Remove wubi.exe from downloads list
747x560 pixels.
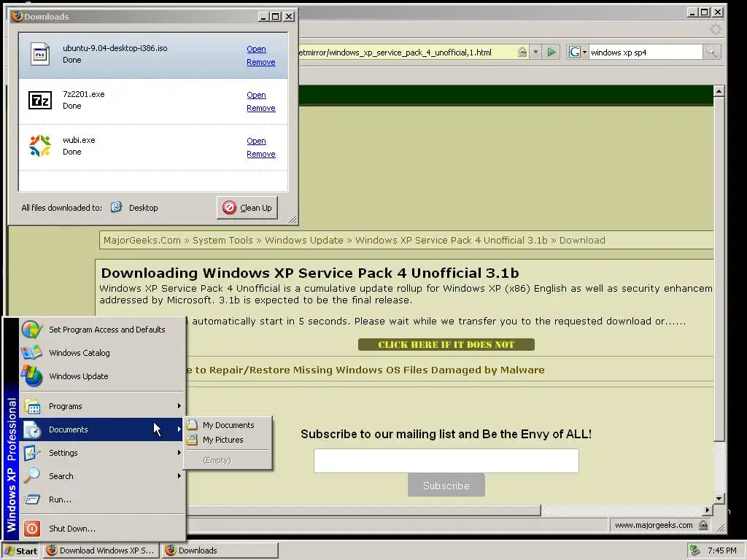[261, 154]
